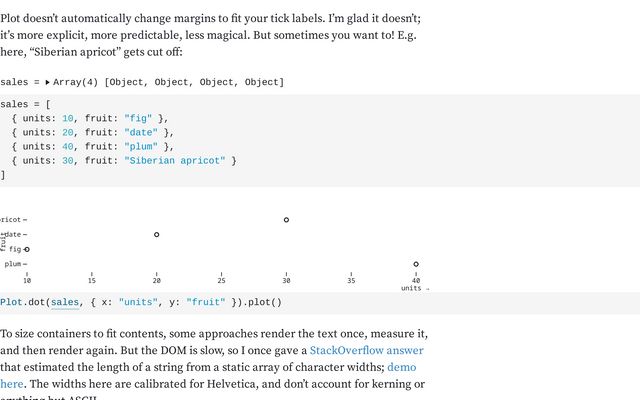640x400 pixels.
Task: Select the dot plotted at 20 units for date
Action: pyautogui.click(x=156, y=234)
